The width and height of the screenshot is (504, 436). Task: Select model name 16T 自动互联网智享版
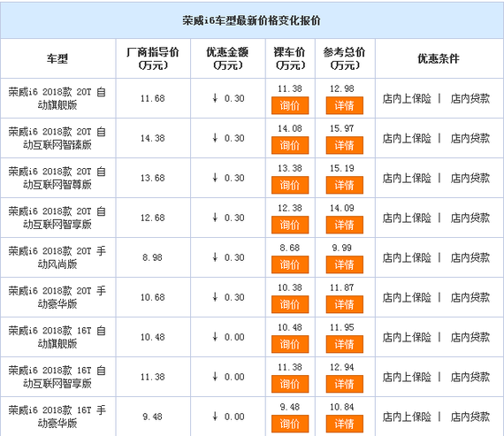point(57,377)
